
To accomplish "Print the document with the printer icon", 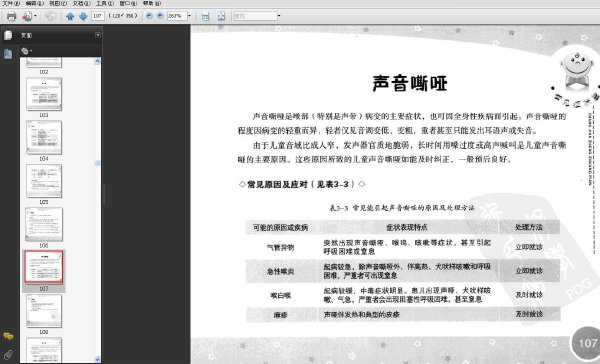I will coord(11,16).
